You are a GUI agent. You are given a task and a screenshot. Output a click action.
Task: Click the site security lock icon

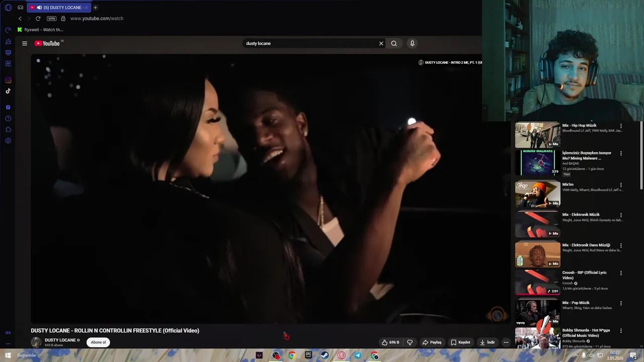pyautogui.click(x=63, y=19)
